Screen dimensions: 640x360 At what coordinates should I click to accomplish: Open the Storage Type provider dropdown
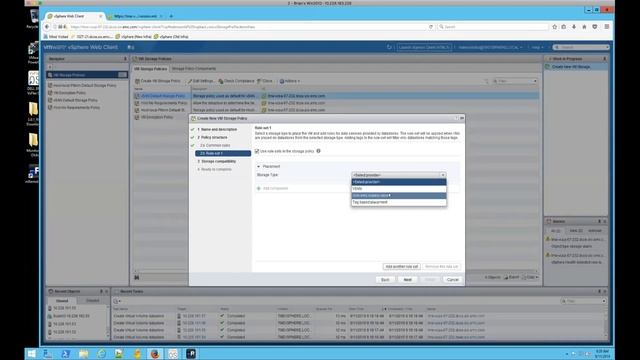click(x=398, y=175)
